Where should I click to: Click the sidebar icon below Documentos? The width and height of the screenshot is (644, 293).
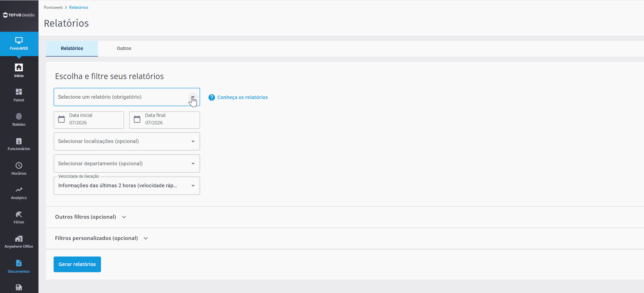pos(19,288)
